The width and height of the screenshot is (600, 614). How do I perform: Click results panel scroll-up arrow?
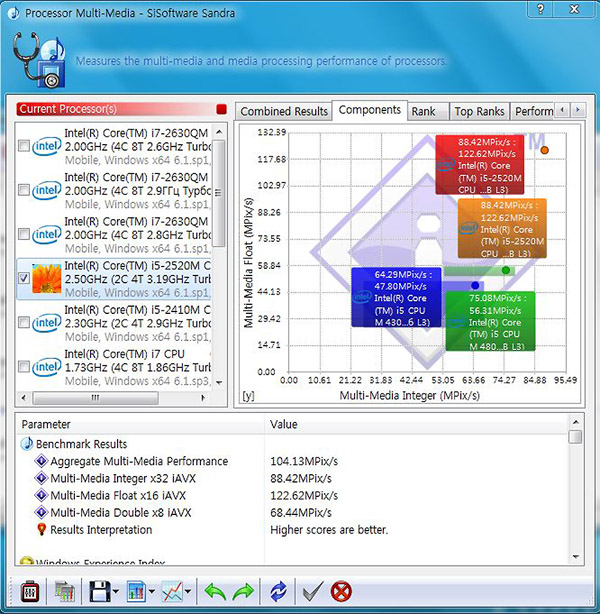point(575,422)
